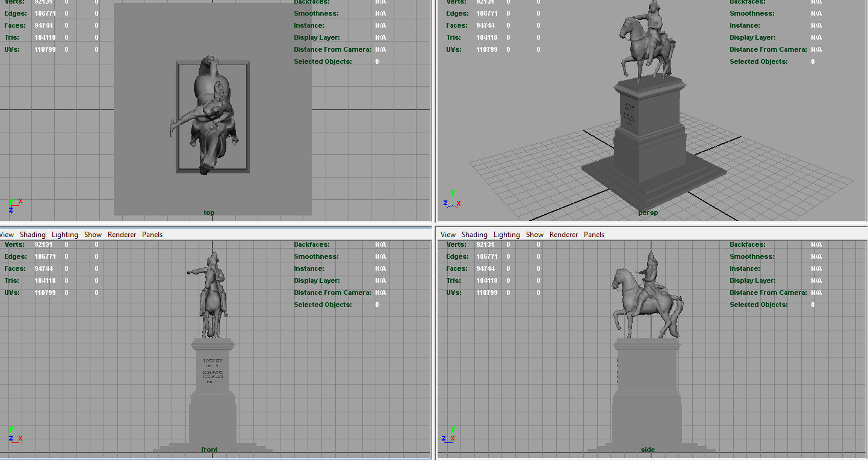Click the 'front' camera name label
The height and width of the screenshot is (461, 868).
pos(209,450)
